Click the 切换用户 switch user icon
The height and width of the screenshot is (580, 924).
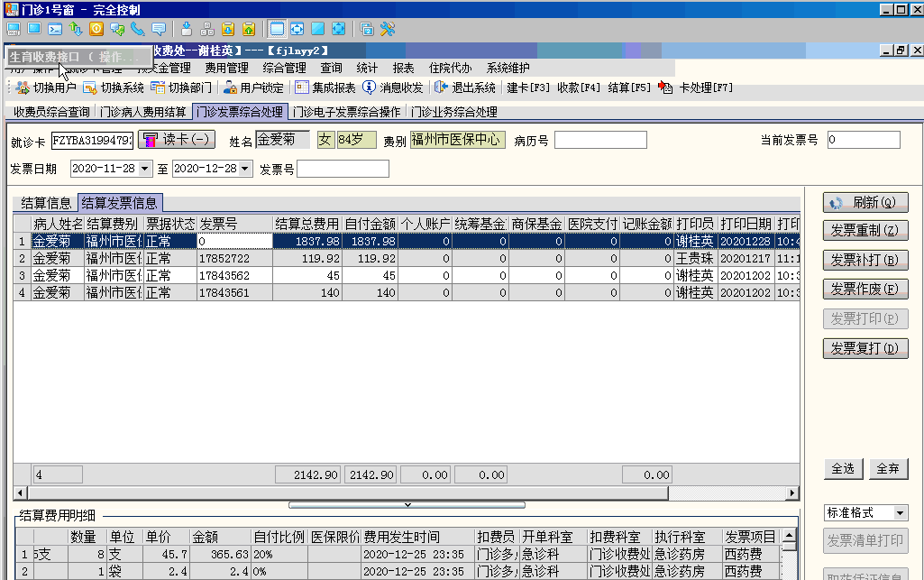click(x=23, y=87)
